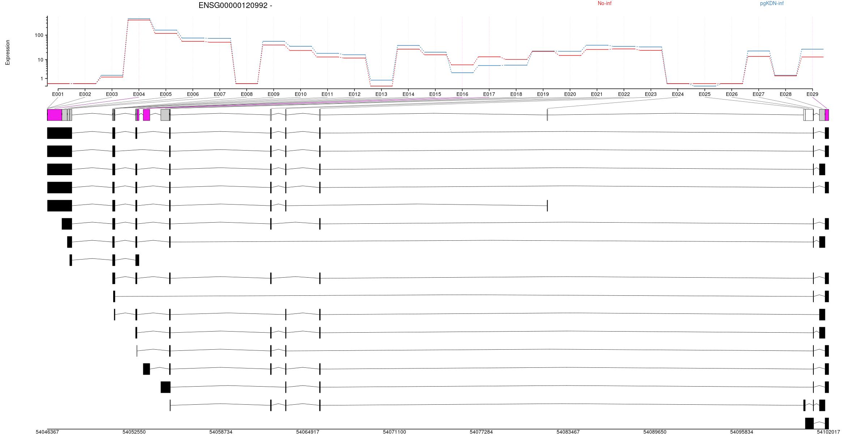Viewport: 868px width, 438px height.
Task: Click y-axis tick label 100
Action: point(39,35)
